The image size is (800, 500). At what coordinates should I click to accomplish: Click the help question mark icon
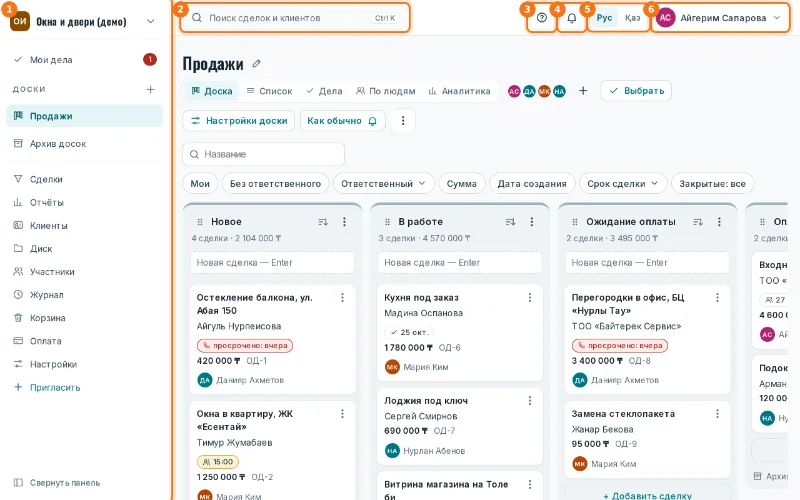click(x=542, y=18)
